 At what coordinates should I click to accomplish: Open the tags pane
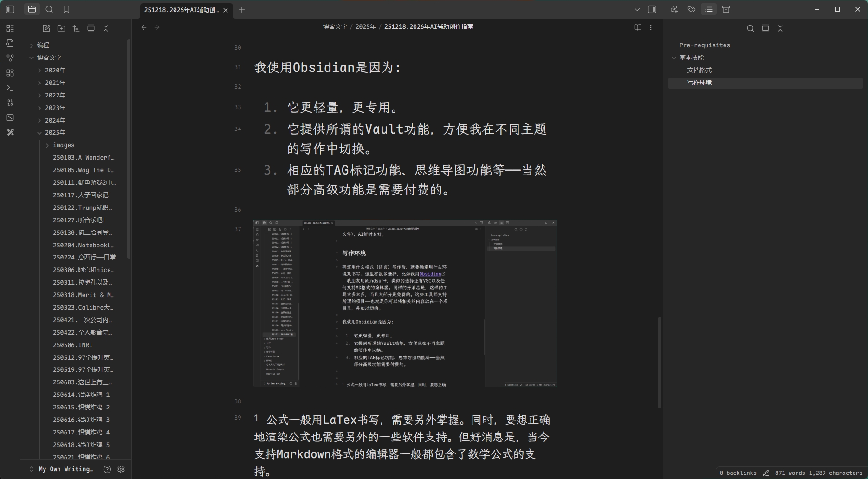[691, 9]
